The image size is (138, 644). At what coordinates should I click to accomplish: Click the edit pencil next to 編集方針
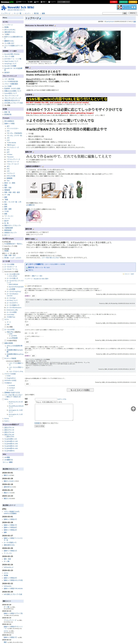33,152
